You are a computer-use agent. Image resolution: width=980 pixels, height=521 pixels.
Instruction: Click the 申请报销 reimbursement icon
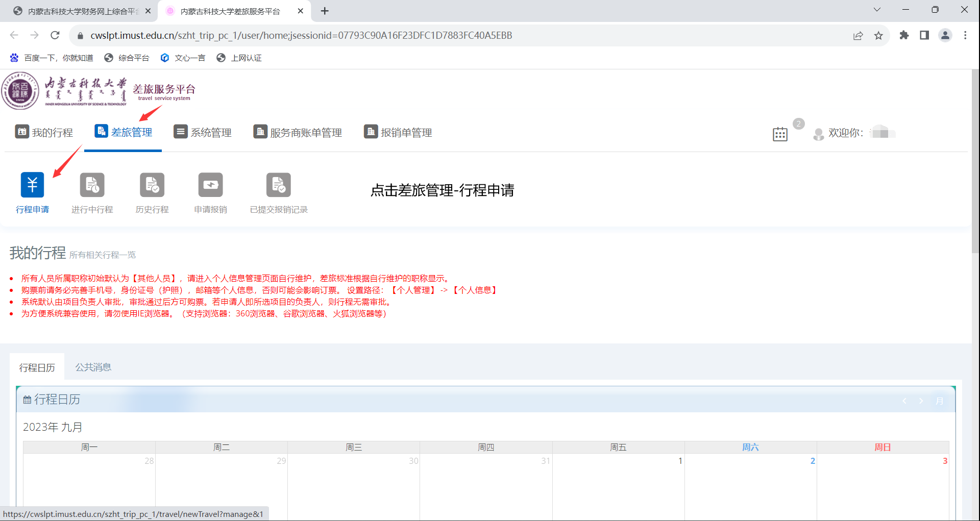click(x=210, y=185)
